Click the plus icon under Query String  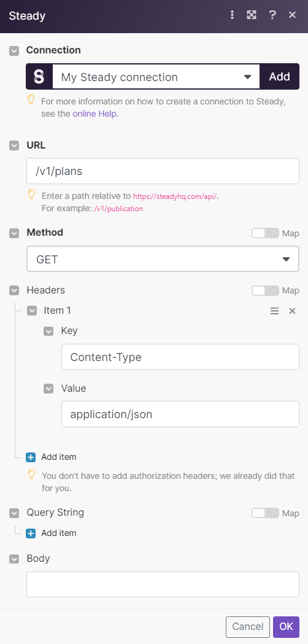(x=31, y=533)
